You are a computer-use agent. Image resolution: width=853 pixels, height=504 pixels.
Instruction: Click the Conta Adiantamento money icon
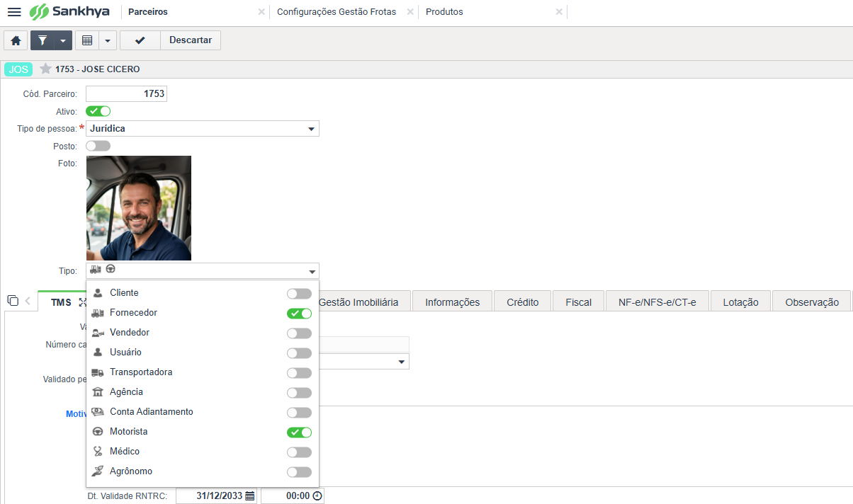[98, 412]
